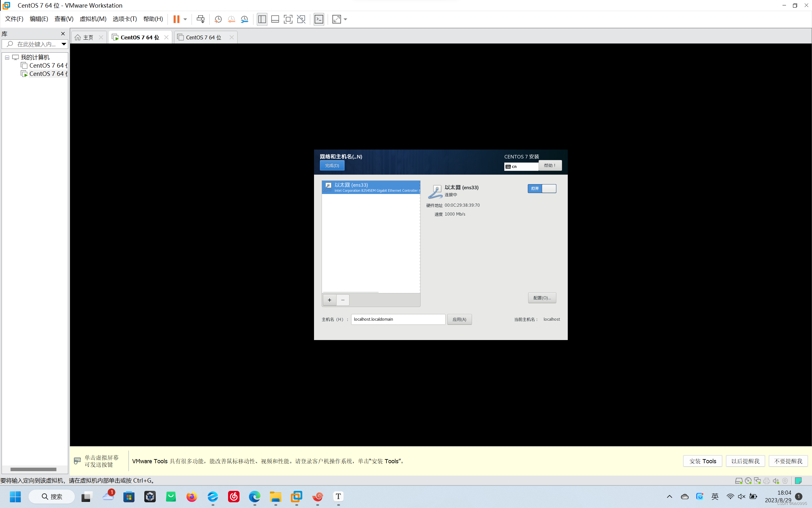Click the 以后提醒我 button
The height and width of the screenshot is (508, 812).
click(x=745, y=461)
